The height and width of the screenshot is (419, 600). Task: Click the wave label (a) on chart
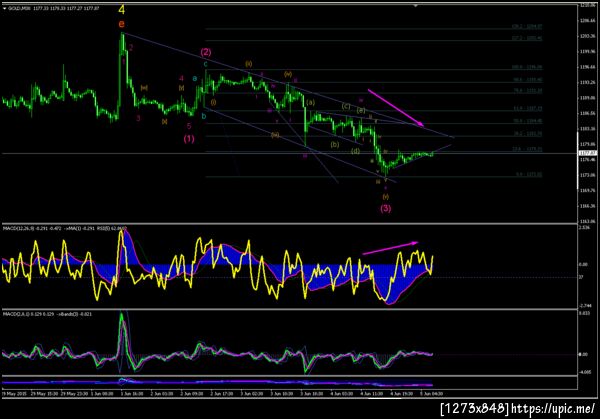[310, 103]
